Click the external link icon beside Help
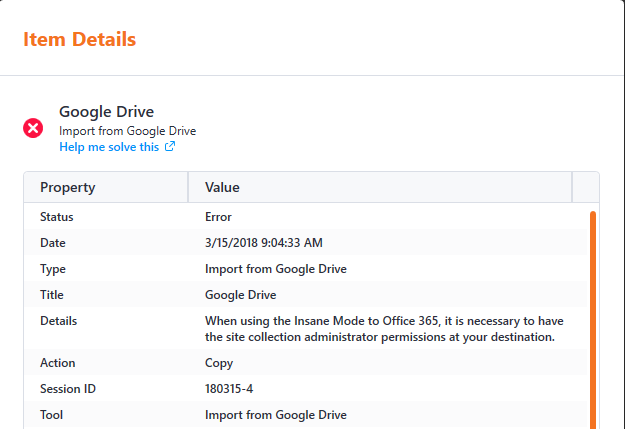This screenshot has height=429, width=625. click(170, 146)
